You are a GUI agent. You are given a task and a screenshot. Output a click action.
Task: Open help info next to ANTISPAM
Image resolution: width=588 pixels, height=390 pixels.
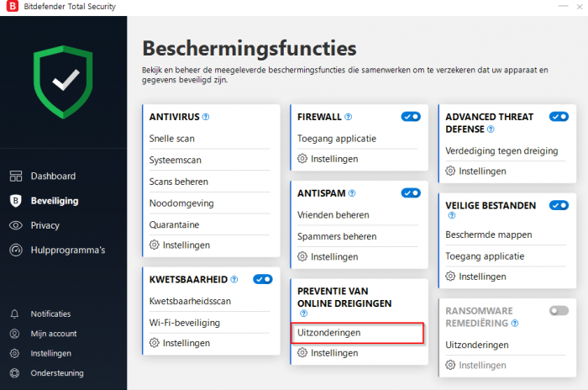(x=352, y=193)
